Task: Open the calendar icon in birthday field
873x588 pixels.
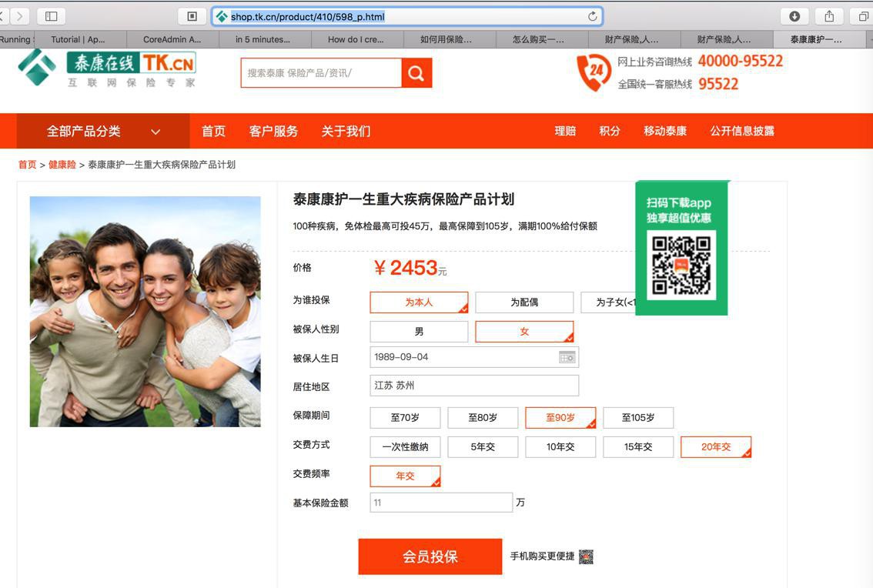Action: [x=567, y=357]
